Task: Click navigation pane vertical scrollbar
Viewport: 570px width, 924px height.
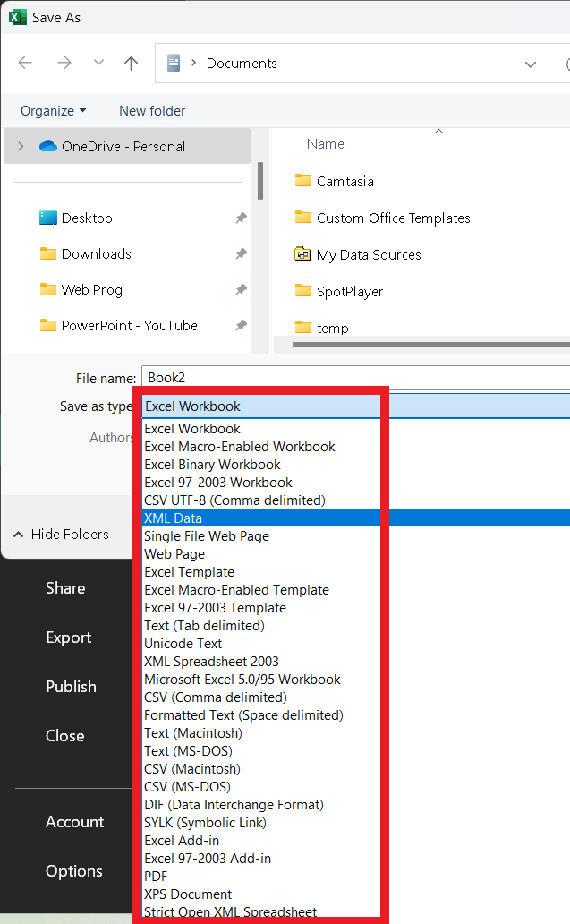Action: point(260,181)
